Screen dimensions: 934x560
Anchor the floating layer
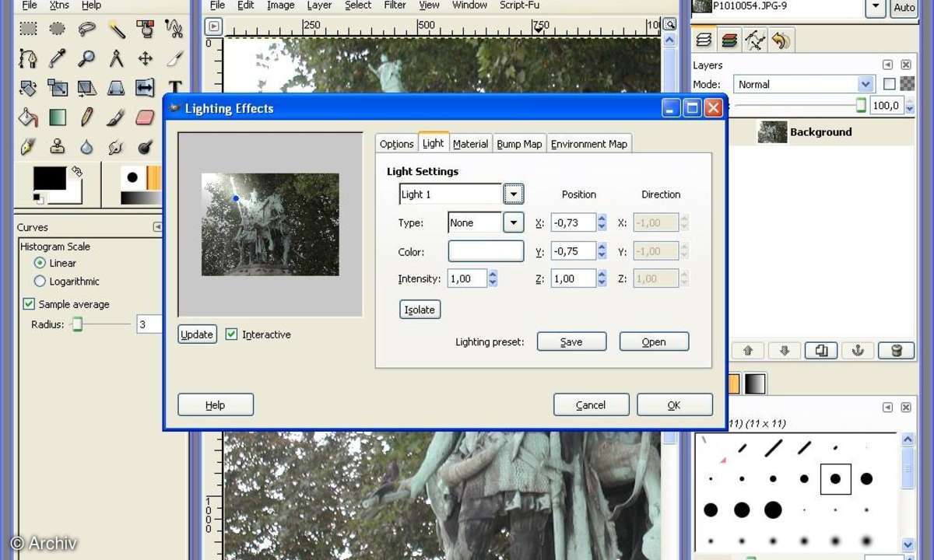coord(859,351)
